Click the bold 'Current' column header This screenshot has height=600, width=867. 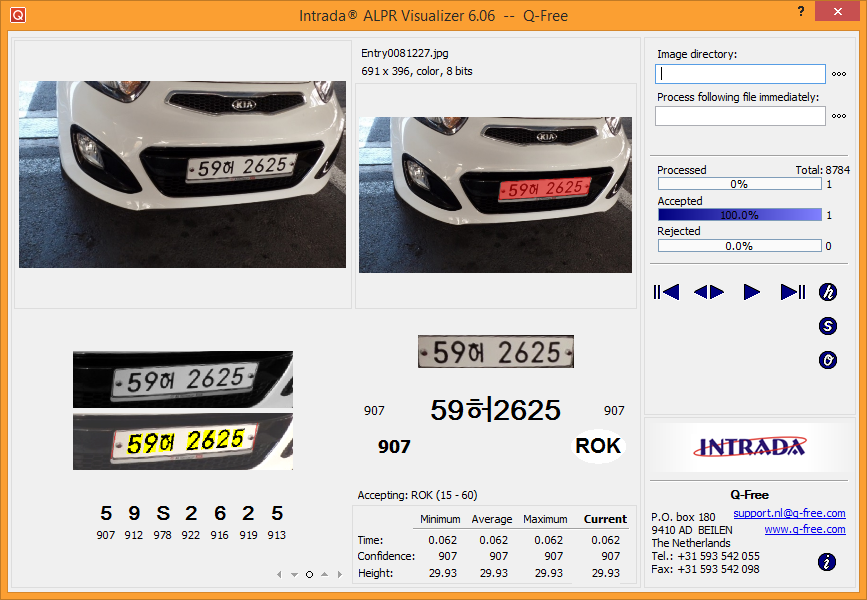coord(605,519)
